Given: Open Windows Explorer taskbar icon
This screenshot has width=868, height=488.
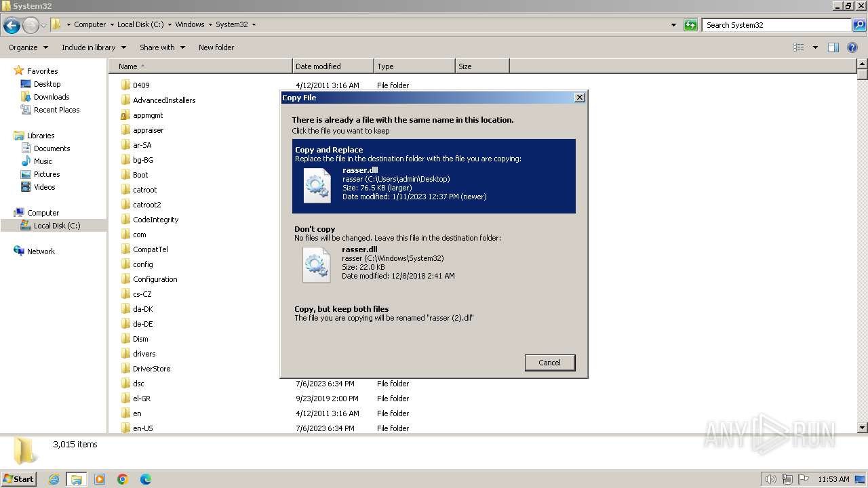Looking at the screenshot, I should (77, 479).
